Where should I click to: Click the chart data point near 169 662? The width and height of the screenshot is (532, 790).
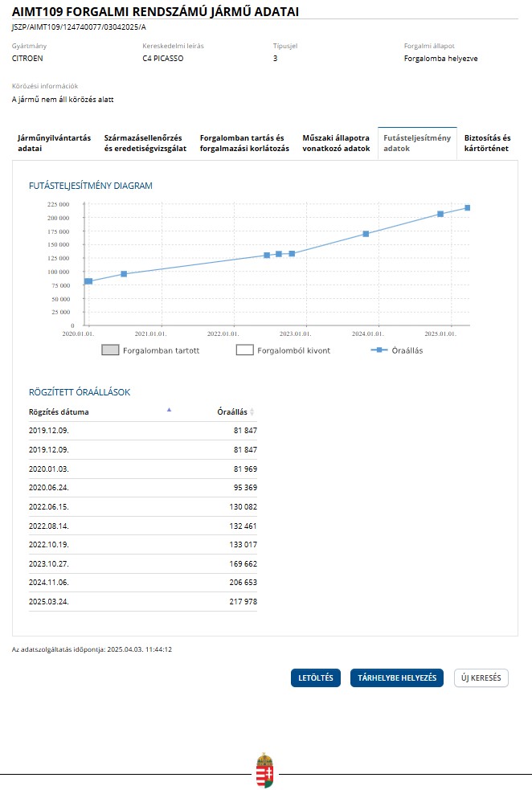pyautogui.click(x=366, y=234)
